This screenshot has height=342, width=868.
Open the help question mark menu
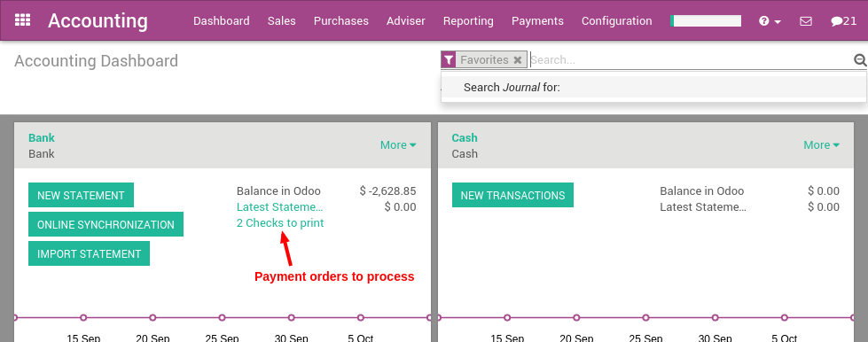(770, 21)
